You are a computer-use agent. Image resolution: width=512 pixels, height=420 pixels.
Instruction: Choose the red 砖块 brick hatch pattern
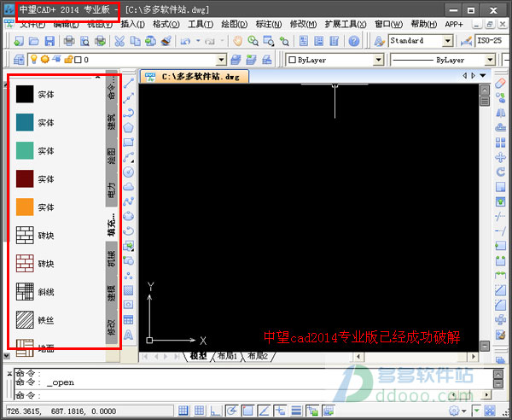coord(25,263)
